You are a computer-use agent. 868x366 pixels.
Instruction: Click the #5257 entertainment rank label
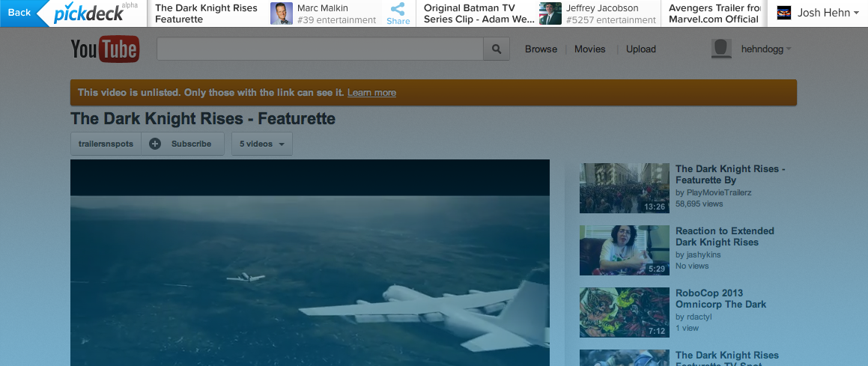click(x=610, y=20)
